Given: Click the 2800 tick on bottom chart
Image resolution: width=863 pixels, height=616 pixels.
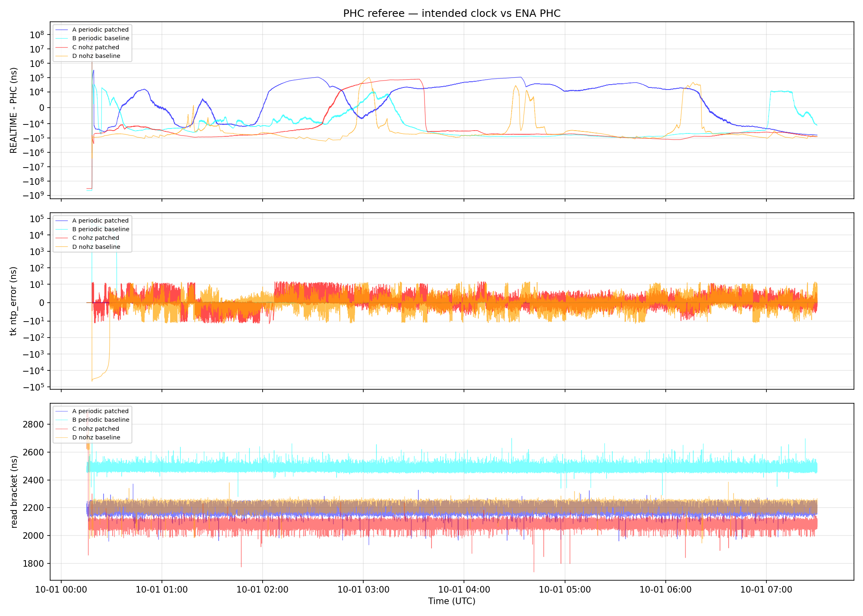Looking at the screenshot, I should tap(33, 425).
